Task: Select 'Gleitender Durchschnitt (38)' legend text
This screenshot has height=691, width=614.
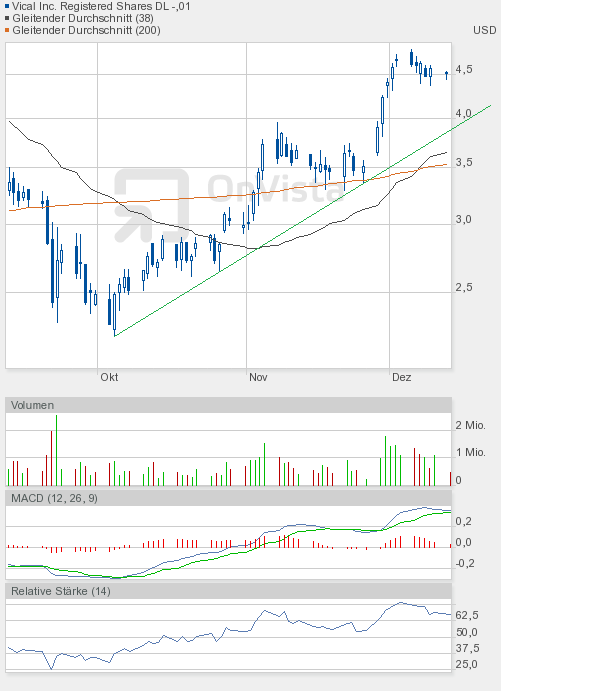Action: (83, 18)
